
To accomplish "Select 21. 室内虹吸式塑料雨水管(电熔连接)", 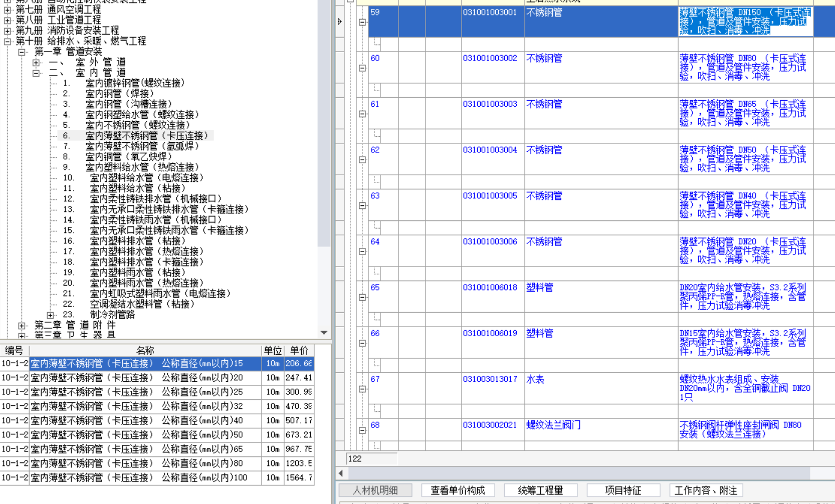I will 147,294.
